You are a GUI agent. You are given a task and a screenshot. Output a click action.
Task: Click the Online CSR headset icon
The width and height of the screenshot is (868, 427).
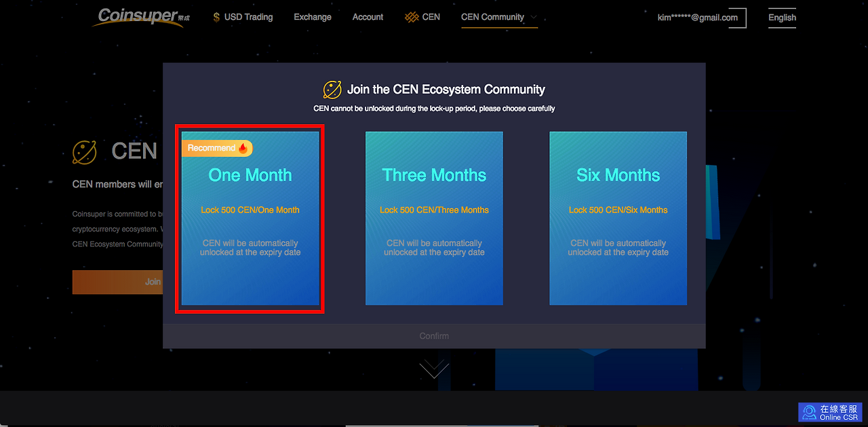click(809, 413)
